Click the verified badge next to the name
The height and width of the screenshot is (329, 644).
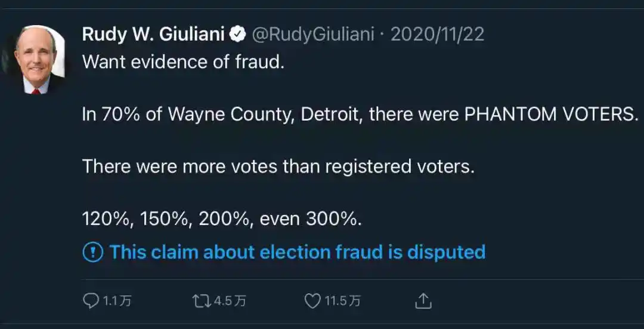pos(239,35)
